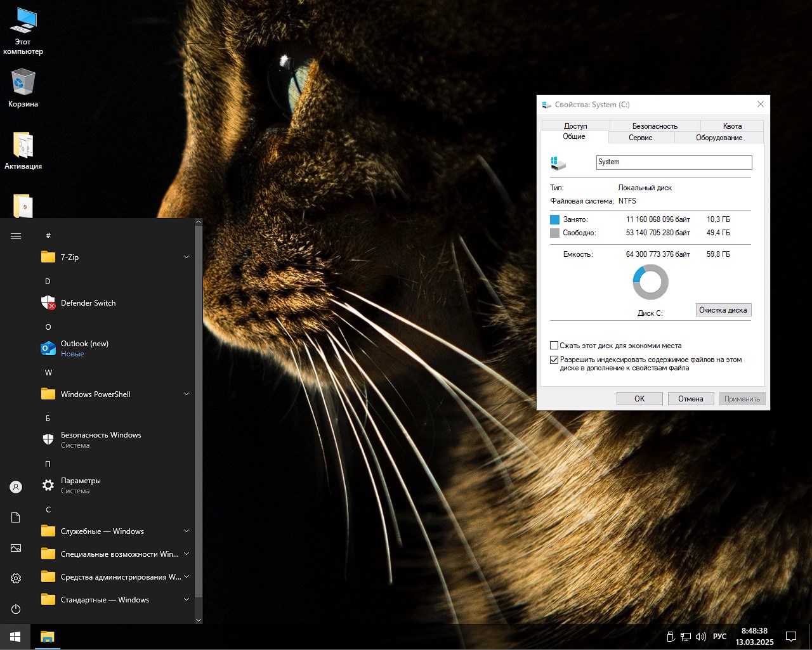Viewport: 812px width, 650px height.
Task: Click the 7-Zip folder icon in Start menu
Action: click(48, 257)
